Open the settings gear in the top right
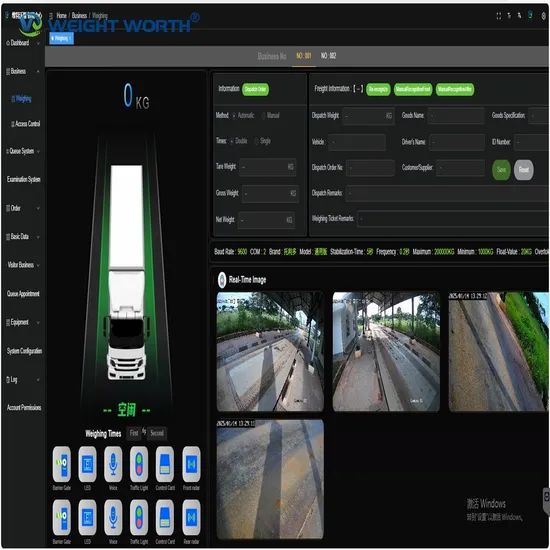550x550 pixels. (x=544, y=16)
